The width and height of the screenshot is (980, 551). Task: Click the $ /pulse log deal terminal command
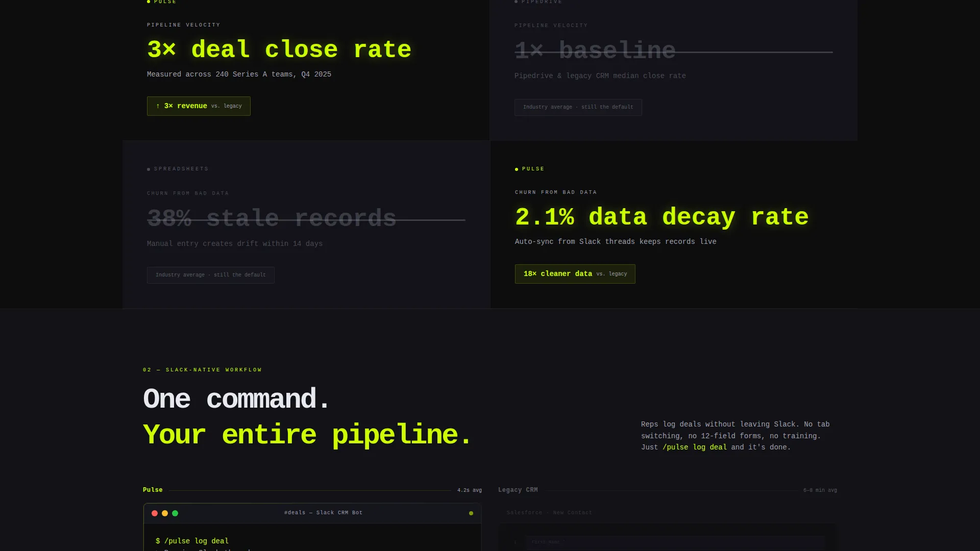pos(192,541)
